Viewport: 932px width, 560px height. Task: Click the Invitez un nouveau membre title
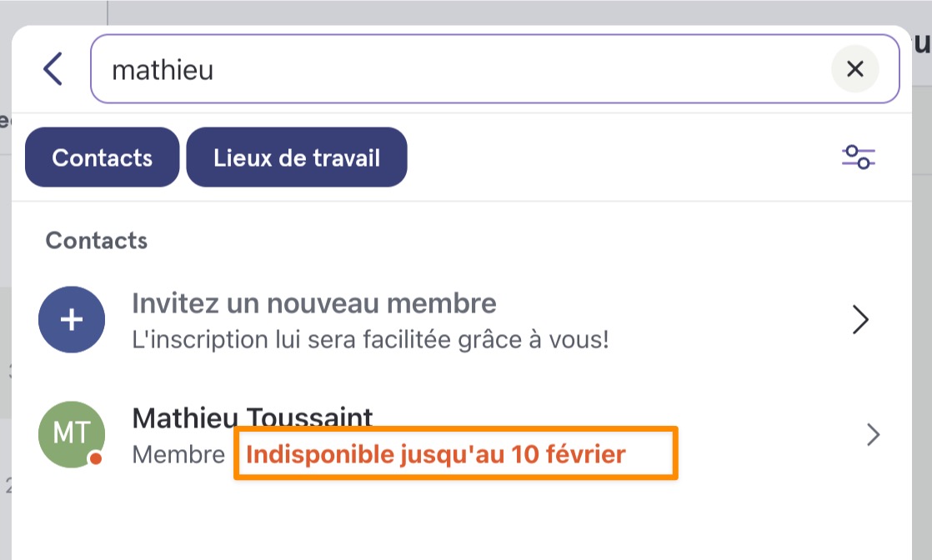point(313,303)
